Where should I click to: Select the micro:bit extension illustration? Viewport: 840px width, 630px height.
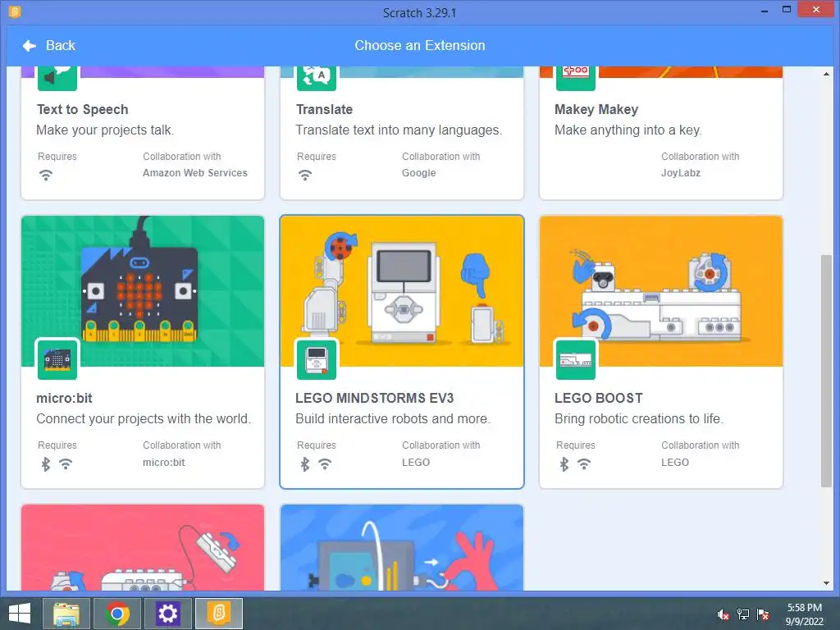143,291
